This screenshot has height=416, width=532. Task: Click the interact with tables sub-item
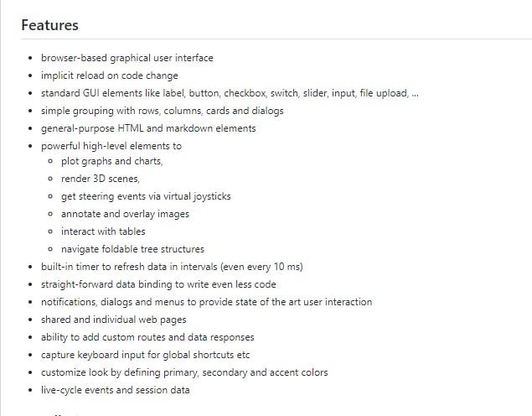103,231
